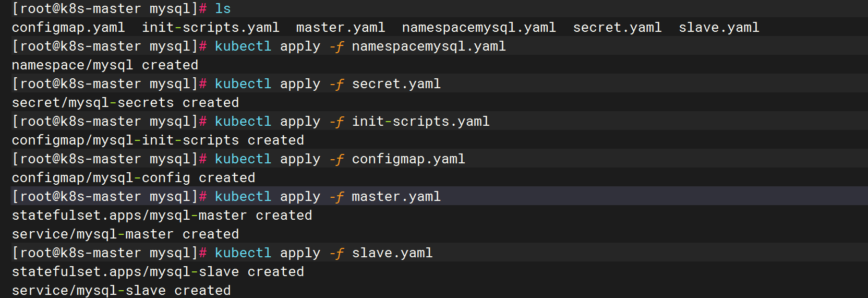The height and width of the screenshot is (298, 868).
Task: Click the output 'statefulset.apps/mysql-master created'
Action: (x=162, y=216)
